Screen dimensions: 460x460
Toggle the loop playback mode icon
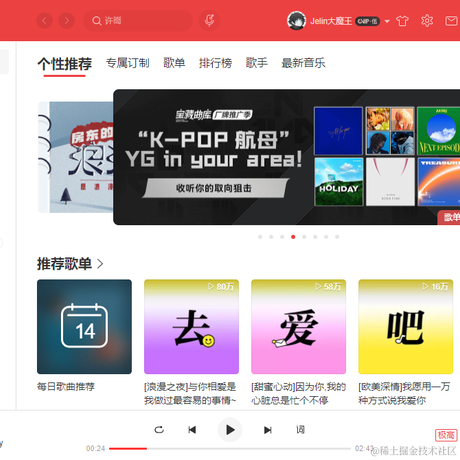coord(159,430)
